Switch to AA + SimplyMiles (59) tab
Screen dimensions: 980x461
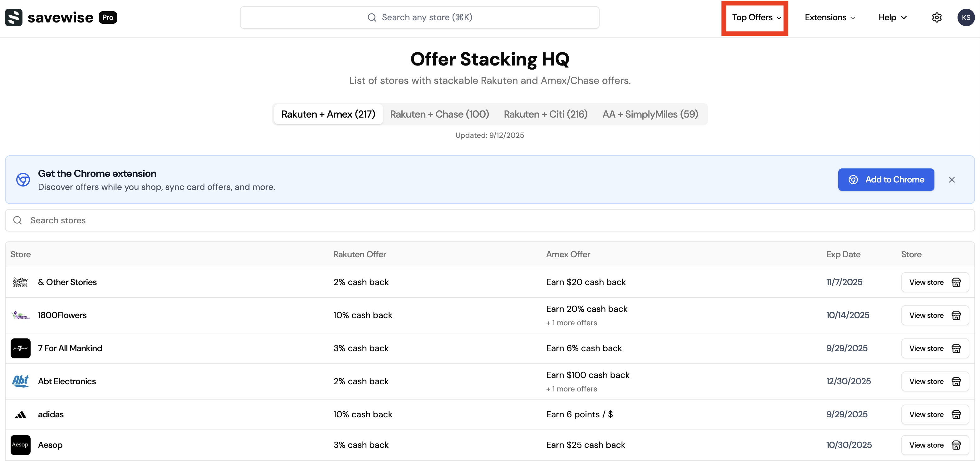tap(650, 114)
